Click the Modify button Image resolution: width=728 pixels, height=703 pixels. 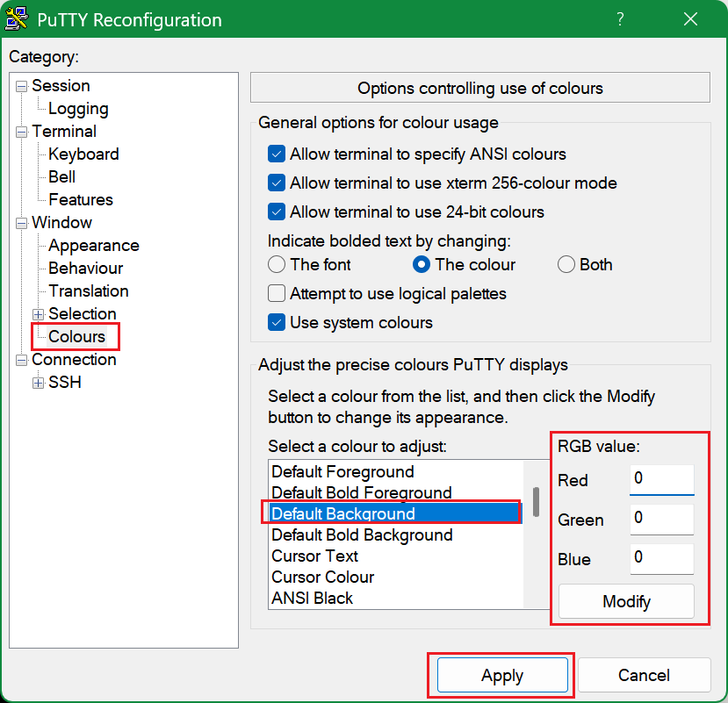[626, 601]
